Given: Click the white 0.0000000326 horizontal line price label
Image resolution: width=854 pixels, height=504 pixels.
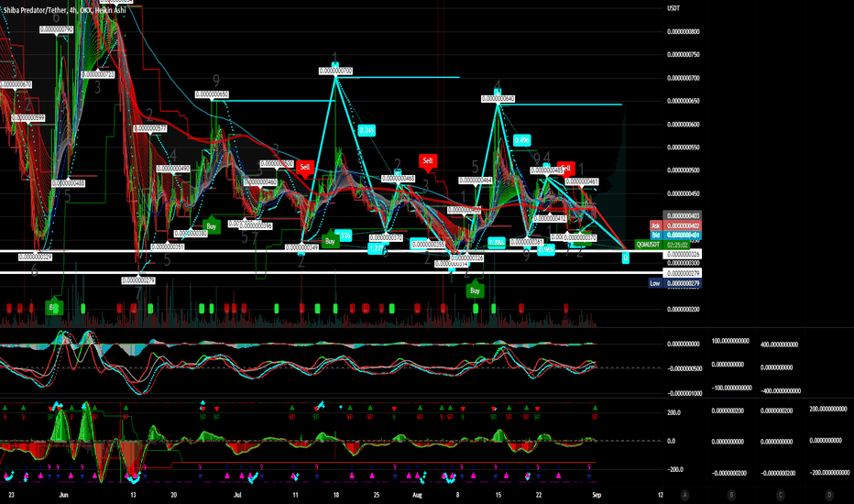Looking at the screenshot, I should [682, 254].
